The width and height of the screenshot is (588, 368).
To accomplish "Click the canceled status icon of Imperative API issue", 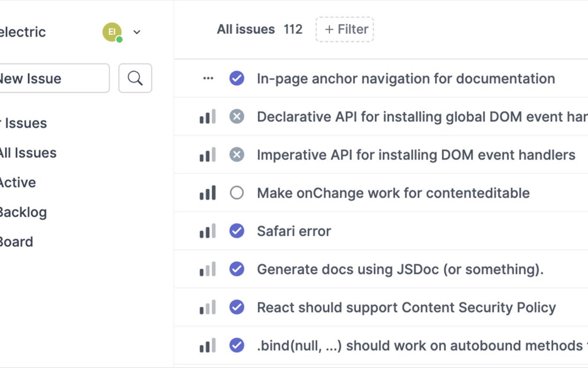I will 237,154.
